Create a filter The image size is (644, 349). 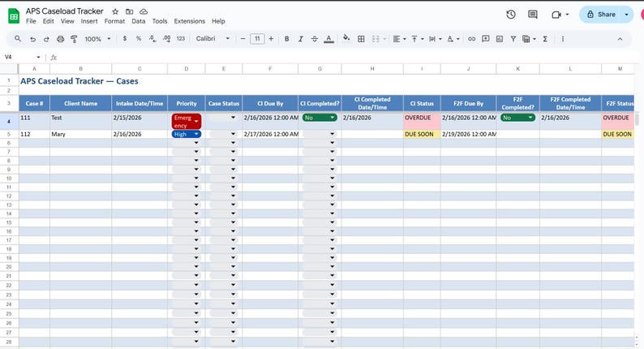(x=513, y=39)
